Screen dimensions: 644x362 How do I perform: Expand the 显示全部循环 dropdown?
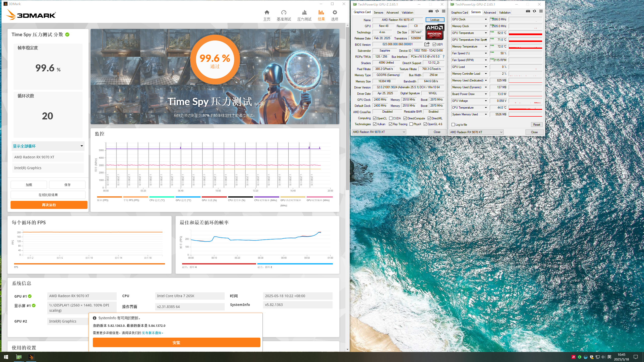pos(48,146)
